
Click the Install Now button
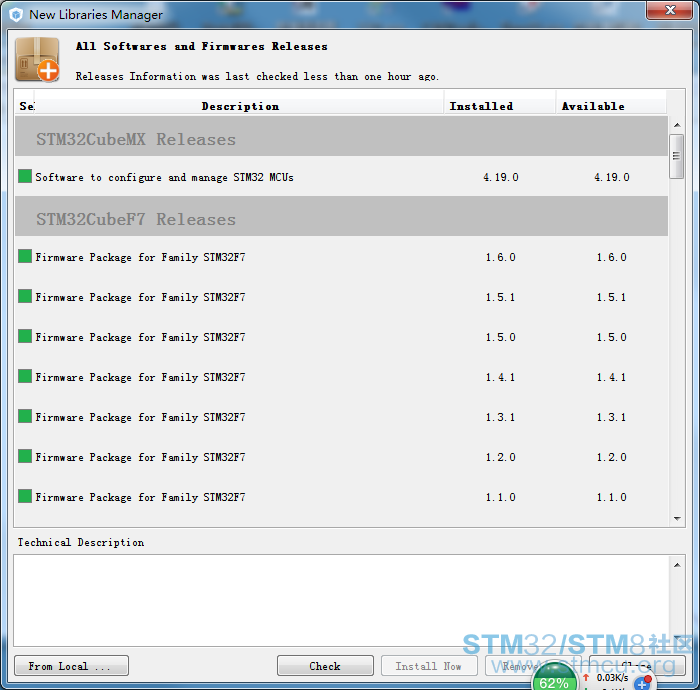[429, 666]
